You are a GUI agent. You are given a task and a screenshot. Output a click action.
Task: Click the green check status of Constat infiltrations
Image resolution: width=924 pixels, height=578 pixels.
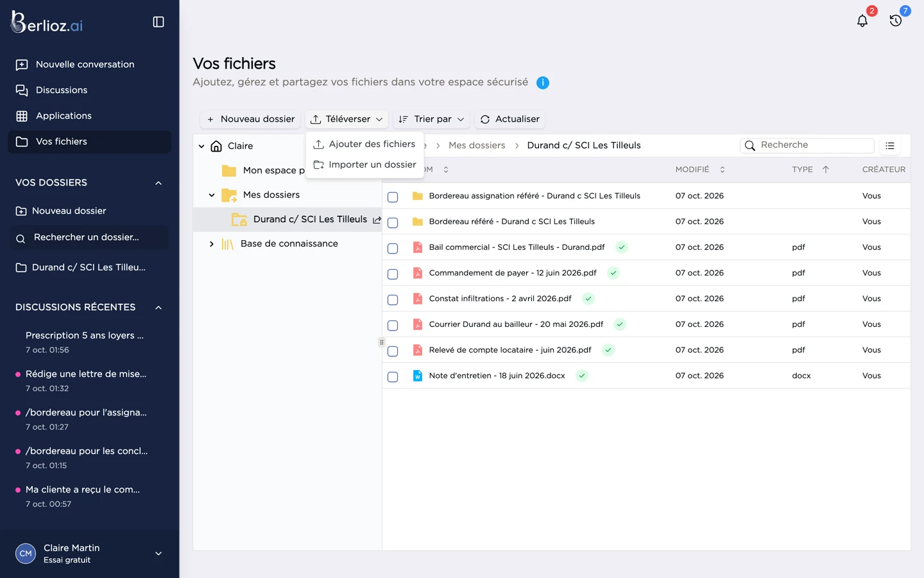[x=588, y=299]
